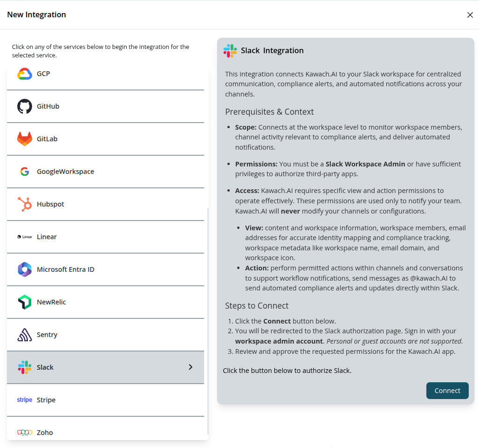The width and height of the screenshot is (479, 448).
Task: Click the NewRelic icon
Action: coord(24,302)
